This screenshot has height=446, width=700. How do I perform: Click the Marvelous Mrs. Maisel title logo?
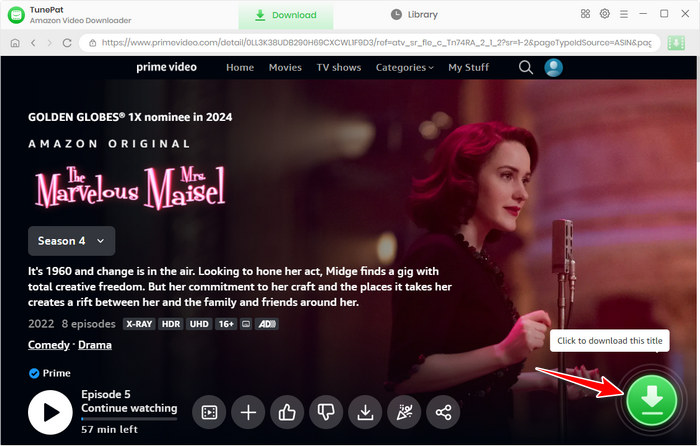130,188
